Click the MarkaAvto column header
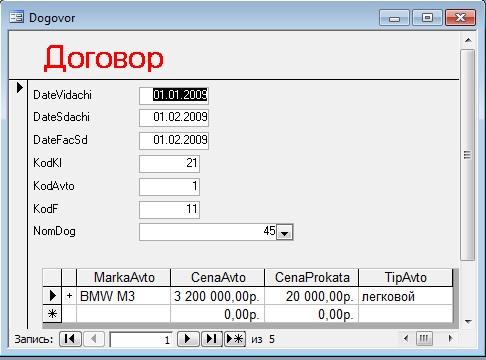The height and width of the screenshot is (360, 486). pos(124,277)
